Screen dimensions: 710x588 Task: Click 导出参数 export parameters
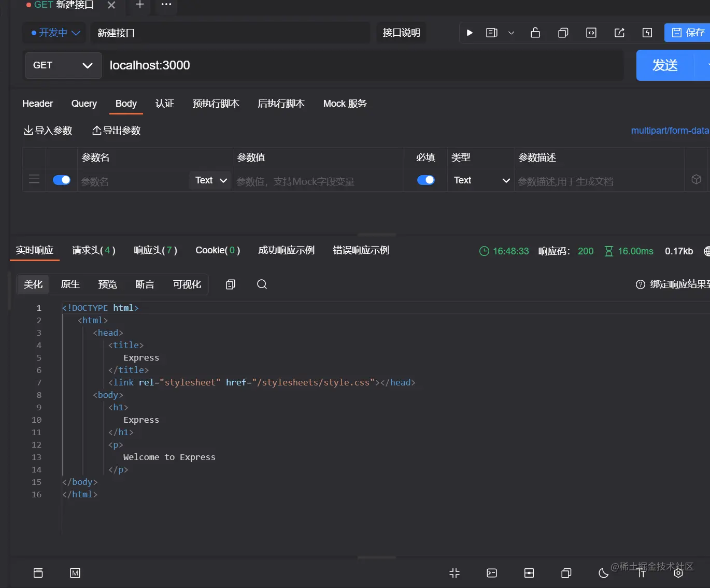(x=116, y=131)
